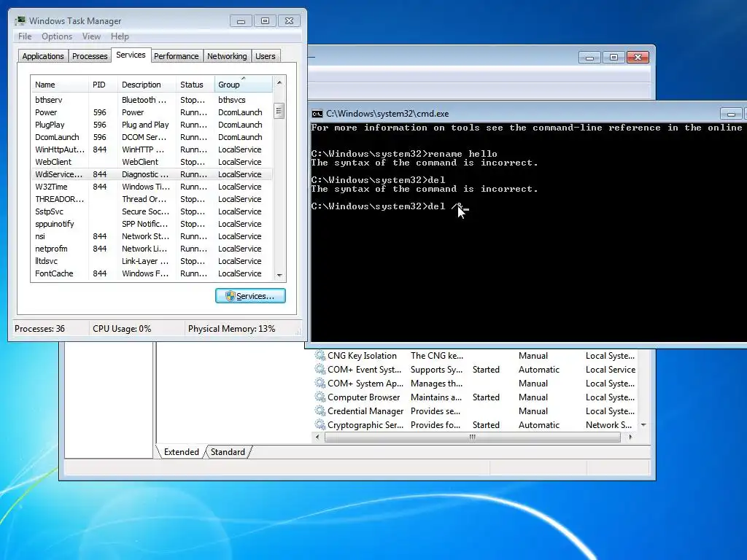Close the Services window with red X
747x560 pixels.
(638, 58)
